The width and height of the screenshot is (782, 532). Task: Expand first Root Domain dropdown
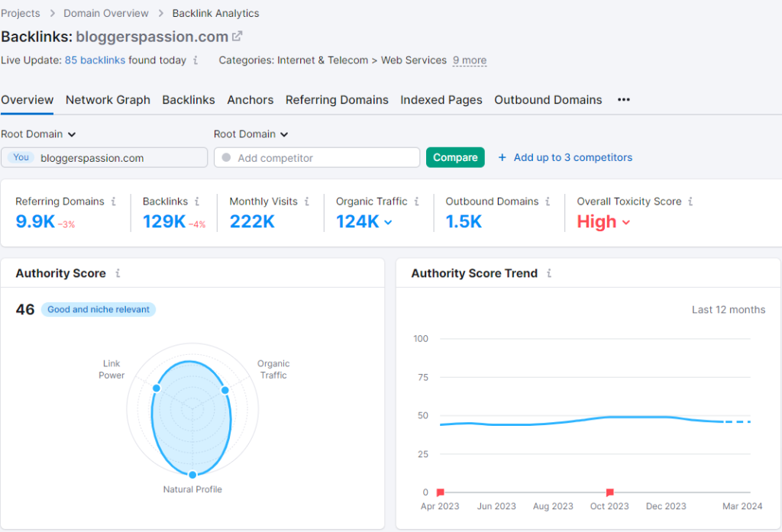38,134
